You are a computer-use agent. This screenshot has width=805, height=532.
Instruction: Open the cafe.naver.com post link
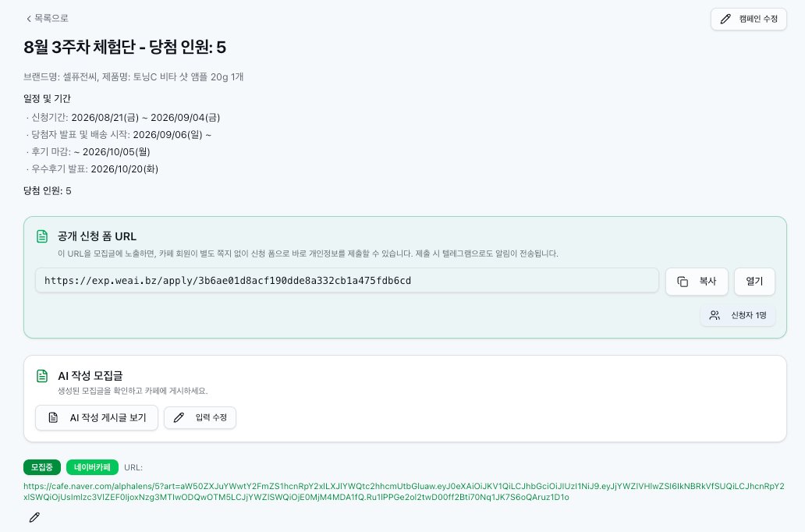[x=404, y=491]
